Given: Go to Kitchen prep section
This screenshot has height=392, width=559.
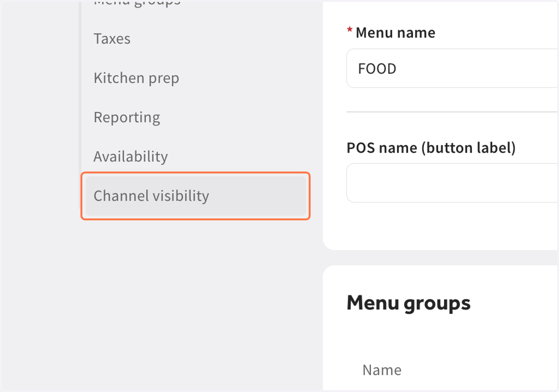Looking at the screenshot, I should (136, 78).
